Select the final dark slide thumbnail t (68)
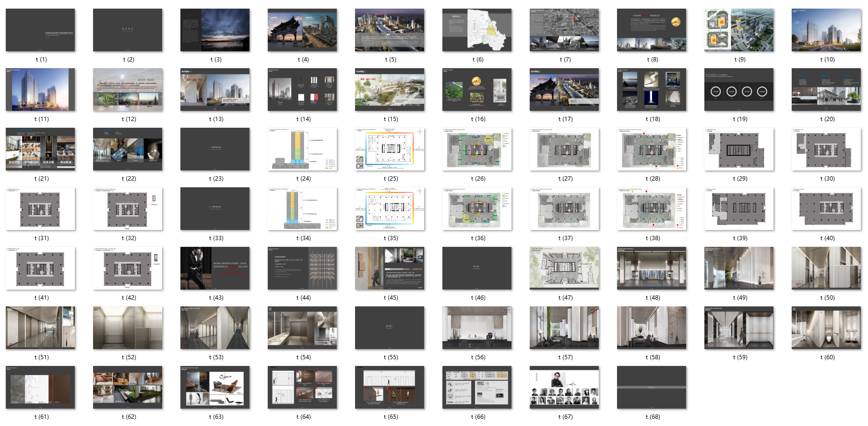The width and height of the screenshot is (868, 426). point(652,387)
